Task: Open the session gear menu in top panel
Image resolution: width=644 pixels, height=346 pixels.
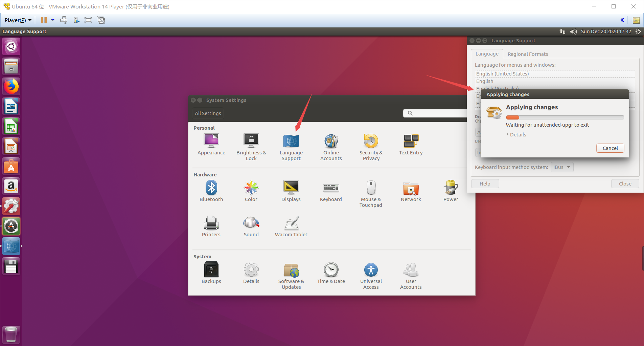Action: click(x=638, y=31)
